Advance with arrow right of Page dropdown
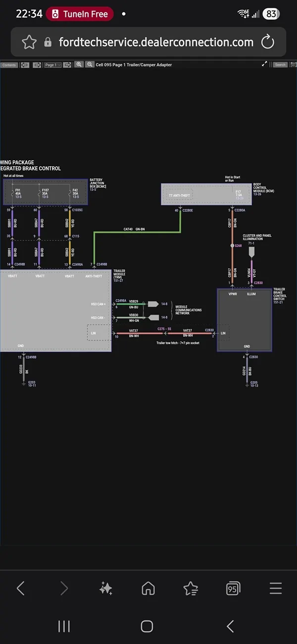 click(67, 65)
